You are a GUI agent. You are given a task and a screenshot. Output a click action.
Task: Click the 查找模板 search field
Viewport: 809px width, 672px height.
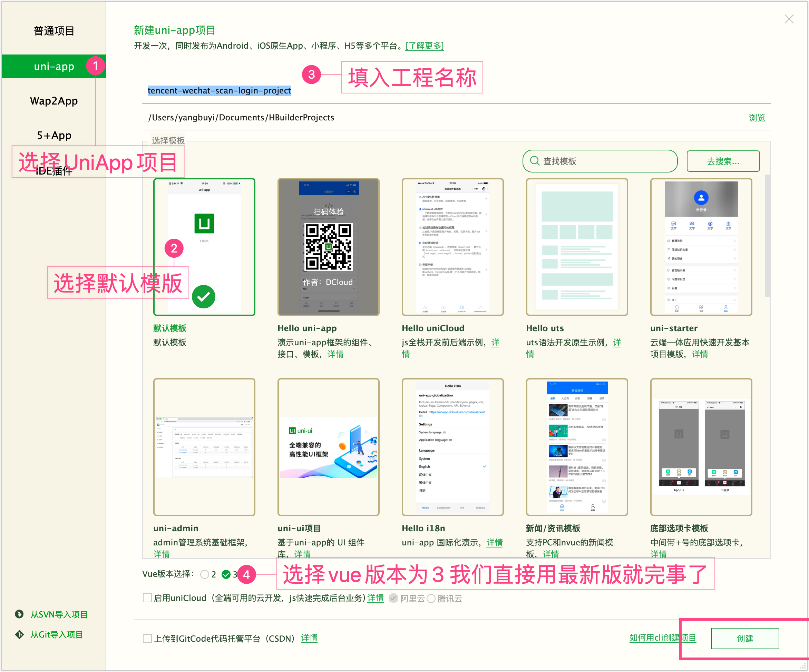[x=600, y=161]
